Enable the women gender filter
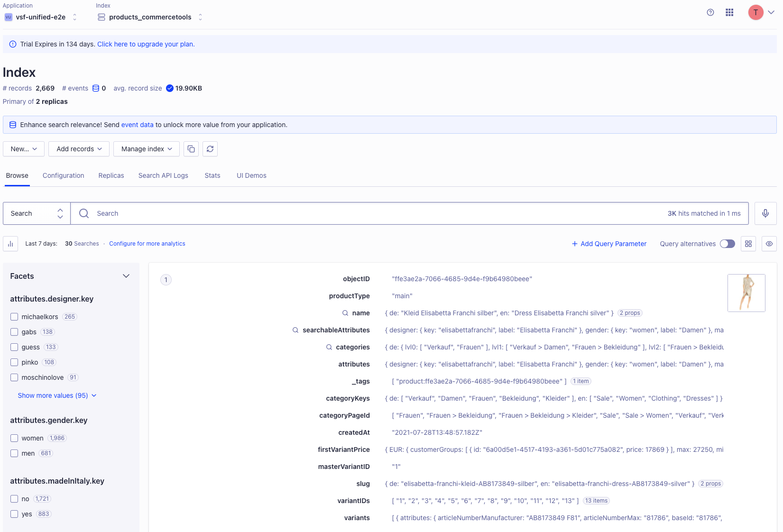The image size is (783, 532). click(14, 438)
